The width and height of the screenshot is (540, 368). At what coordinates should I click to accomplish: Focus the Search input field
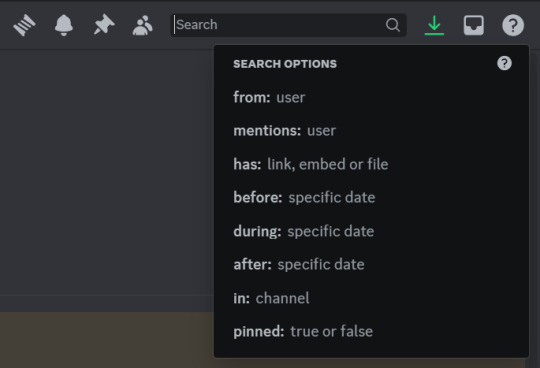point(289,25)
